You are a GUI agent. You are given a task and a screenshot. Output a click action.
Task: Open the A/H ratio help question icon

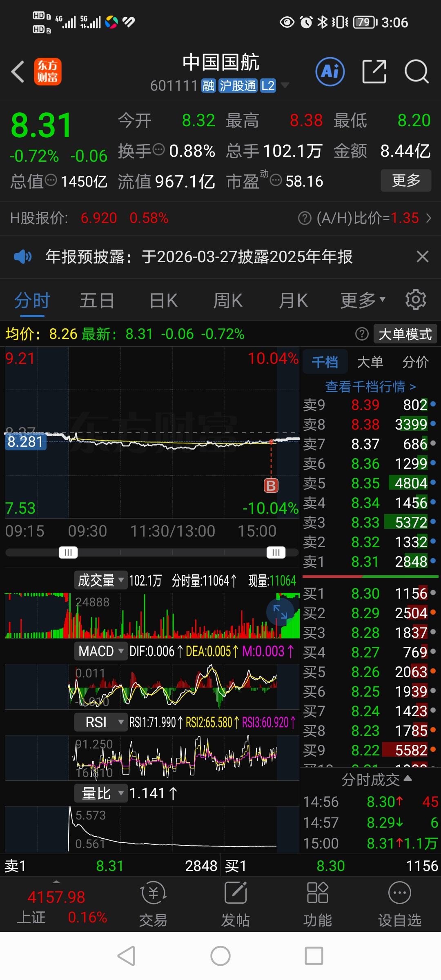[x=305, y=218]
